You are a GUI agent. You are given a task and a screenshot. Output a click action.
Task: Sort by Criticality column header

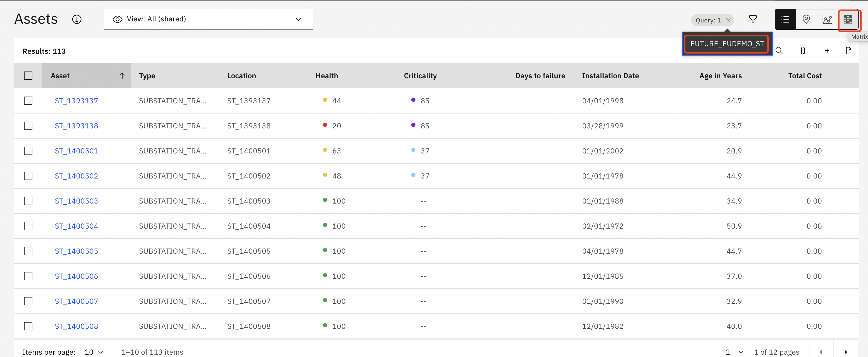pyautogui.click(x=420, y=76)
